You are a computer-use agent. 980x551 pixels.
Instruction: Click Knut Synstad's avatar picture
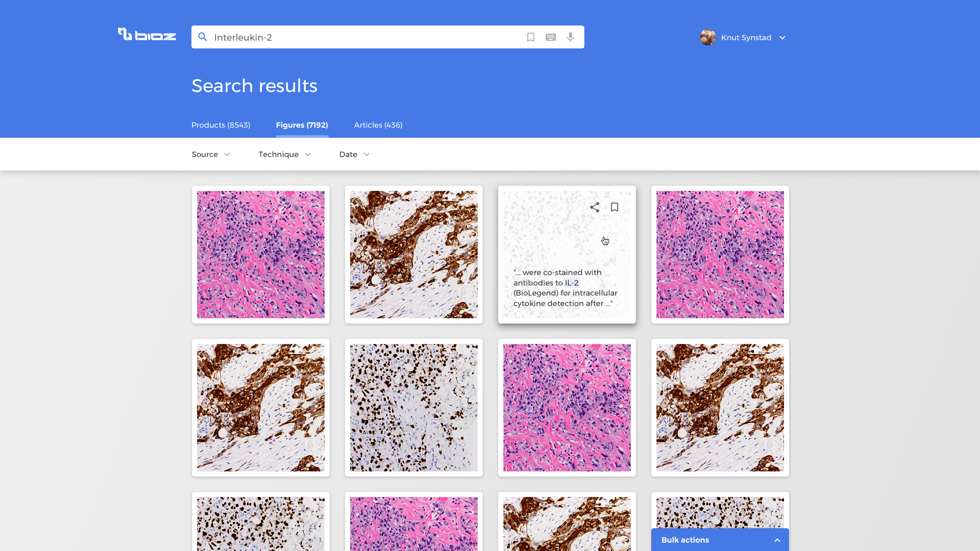[708, 37]
